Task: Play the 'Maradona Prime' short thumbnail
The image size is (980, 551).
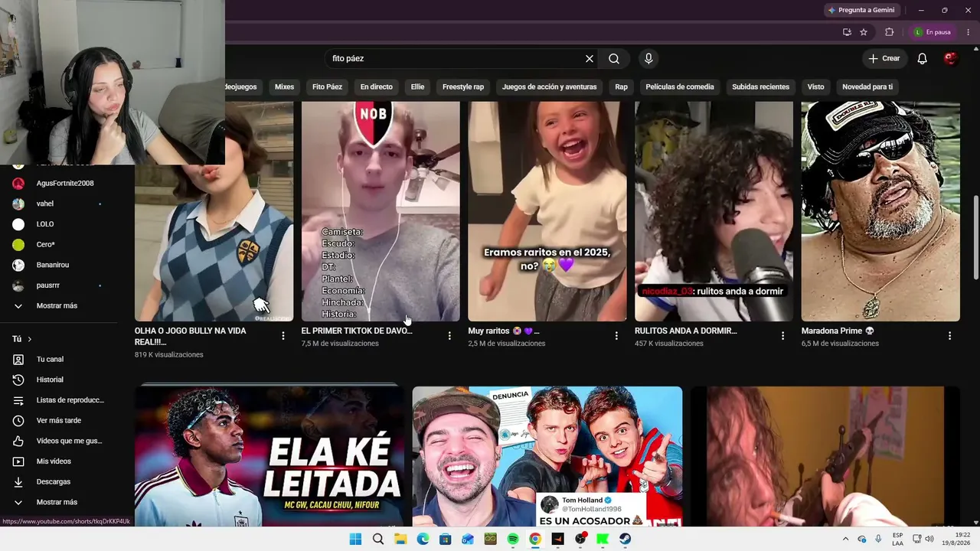Action: (x=880, y=211)
